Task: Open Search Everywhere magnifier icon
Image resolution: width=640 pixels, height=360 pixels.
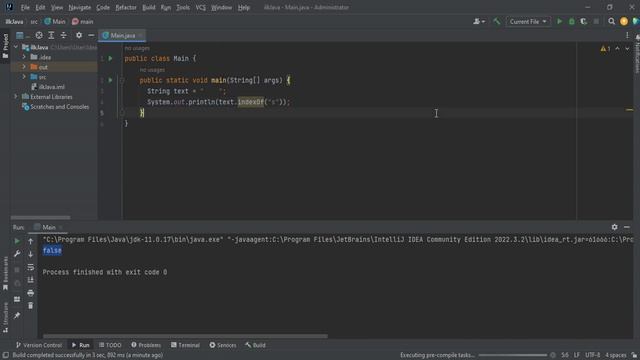Action: pos(611,22)
